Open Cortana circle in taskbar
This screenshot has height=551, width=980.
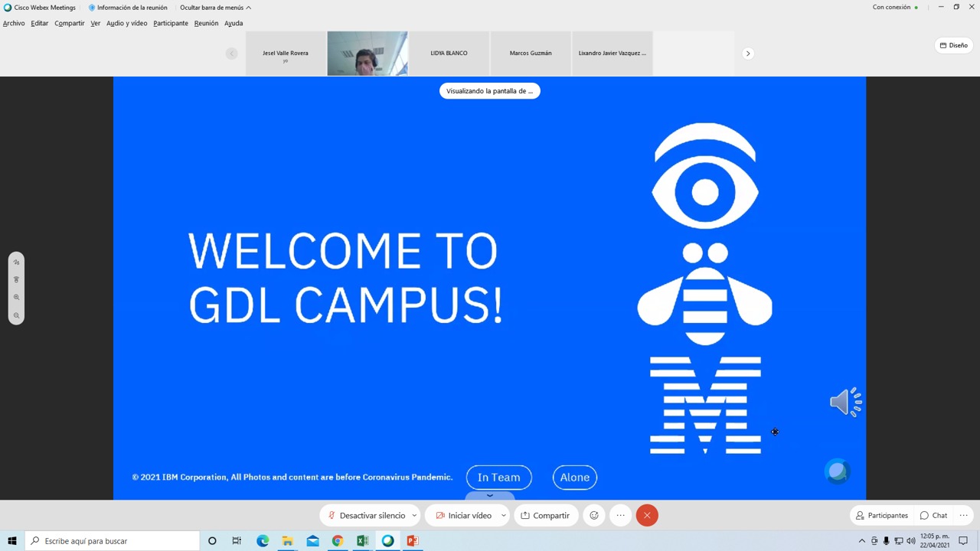click(212, 541)
